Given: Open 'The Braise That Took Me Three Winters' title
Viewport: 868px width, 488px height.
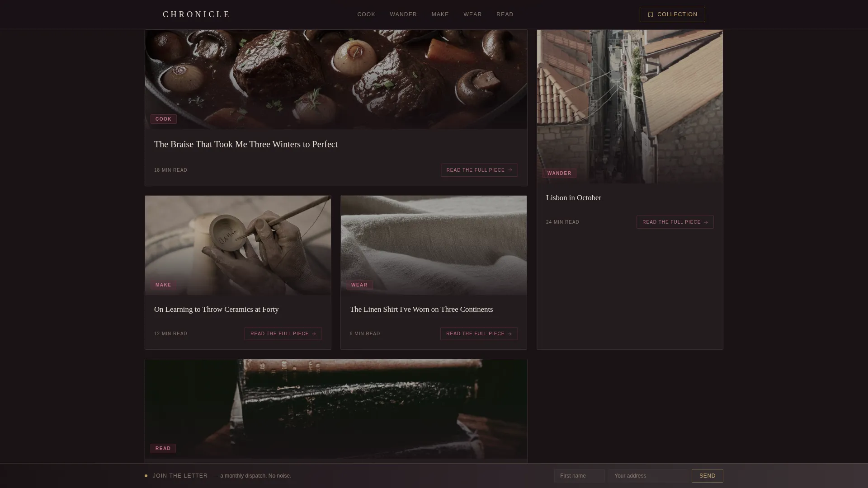Looking at the screenshot, I should click(x=246, y=144).
